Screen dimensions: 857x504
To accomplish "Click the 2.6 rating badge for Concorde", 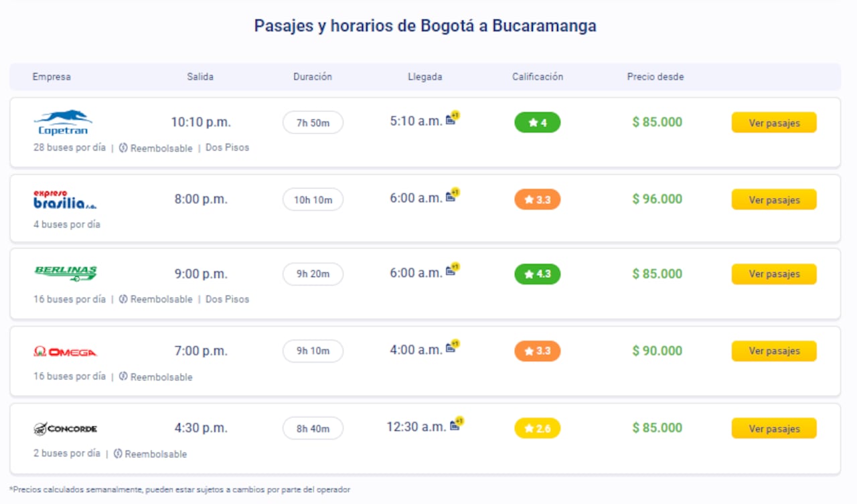I will [x=537, y=428].
